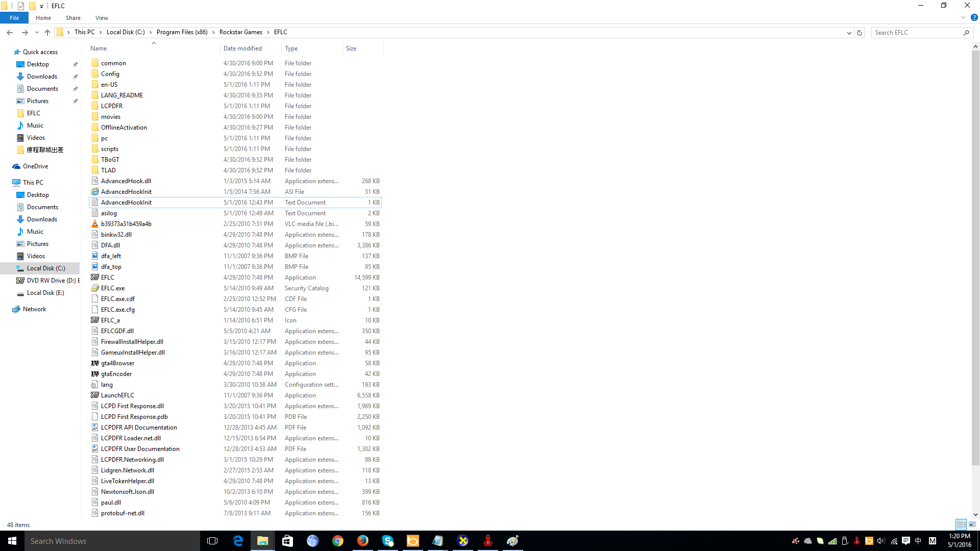
Task: Select the EFLC application file icon
Action: [x=95, y=278]
